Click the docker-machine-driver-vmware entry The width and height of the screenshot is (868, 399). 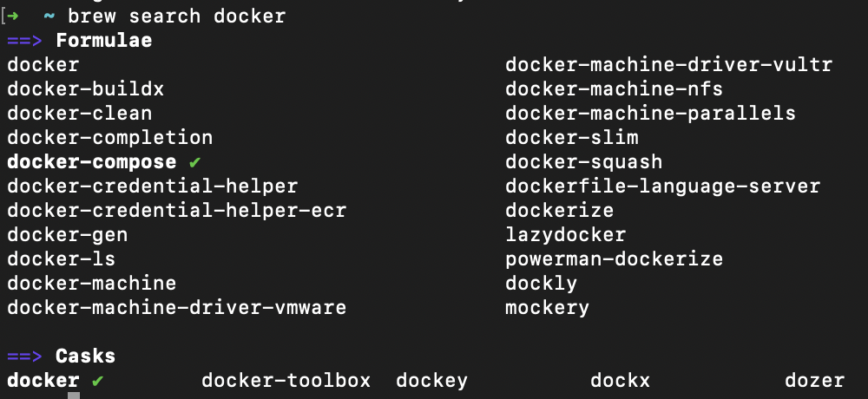click(x=176, y=308)
